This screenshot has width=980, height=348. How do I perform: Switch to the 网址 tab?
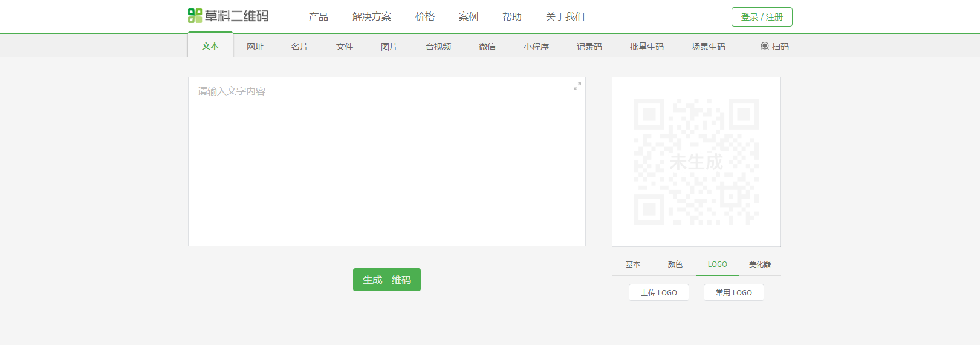coord(255,46)
